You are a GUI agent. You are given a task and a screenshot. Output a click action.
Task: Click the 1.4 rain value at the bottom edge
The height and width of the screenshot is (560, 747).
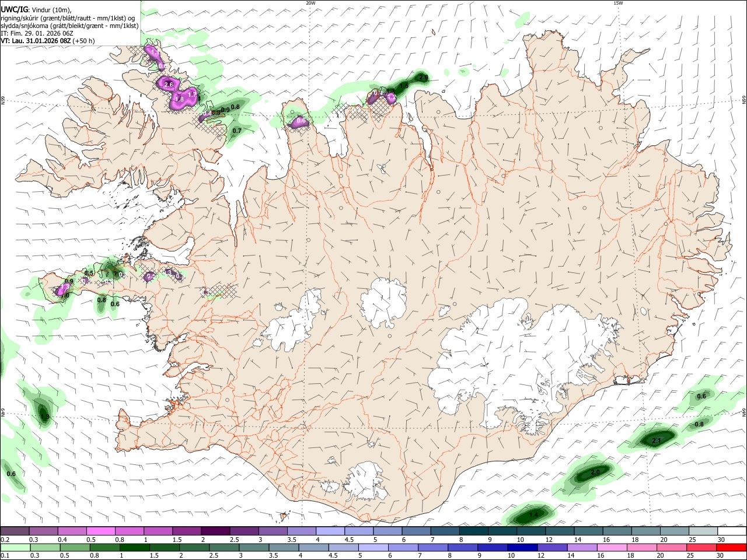click(x=533, y=514)
